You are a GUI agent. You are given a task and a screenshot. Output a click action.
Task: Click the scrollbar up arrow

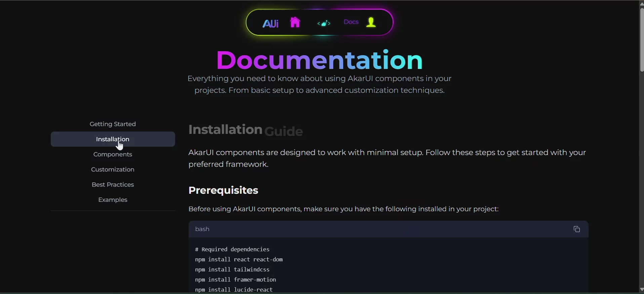[x=642, y=3]
